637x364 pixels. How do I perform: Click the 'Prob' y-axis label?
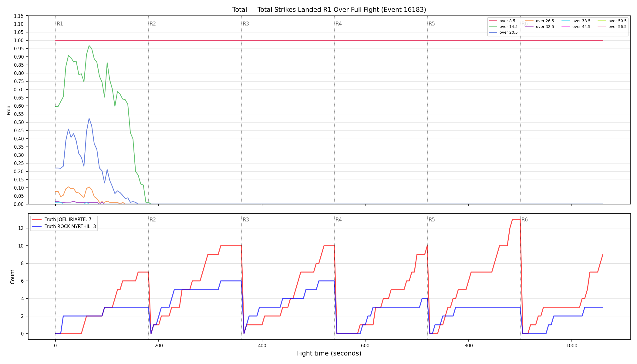pos(8,110)
